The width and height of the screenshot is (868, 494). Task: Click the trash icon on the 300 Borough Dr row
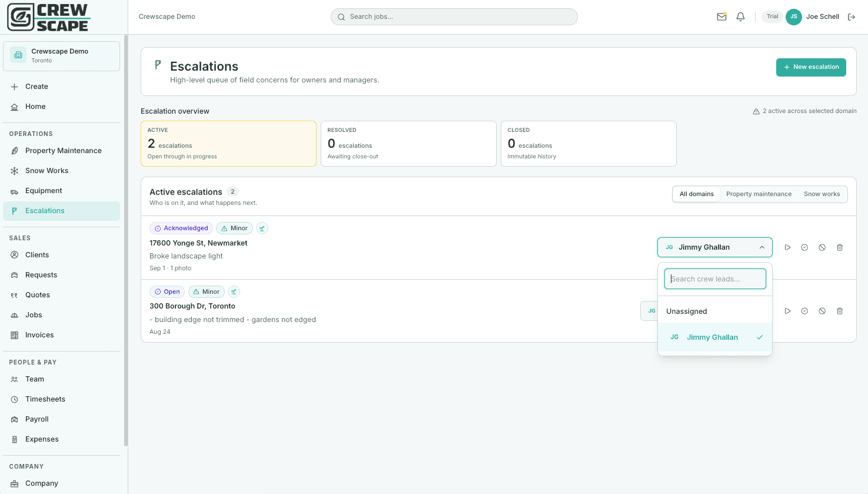pos(840,311)
